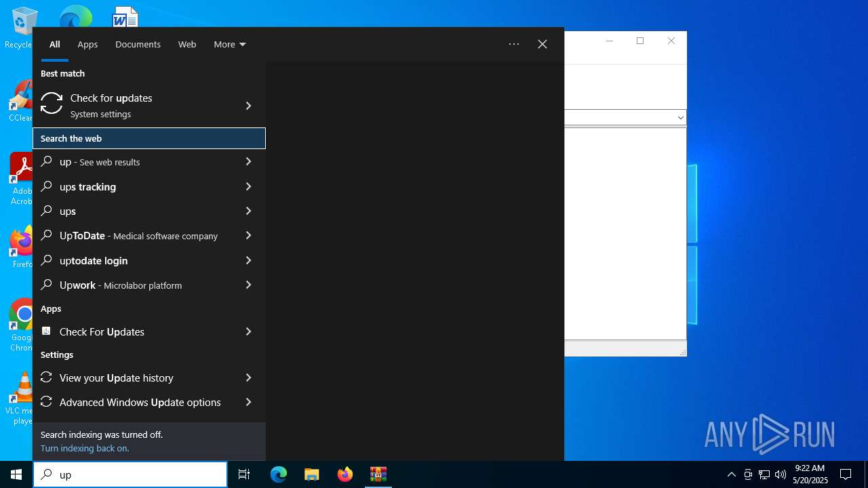The image size is (868, 488).
Task: Open the search options ellipsis menu
Action: (x=514, y=44)
